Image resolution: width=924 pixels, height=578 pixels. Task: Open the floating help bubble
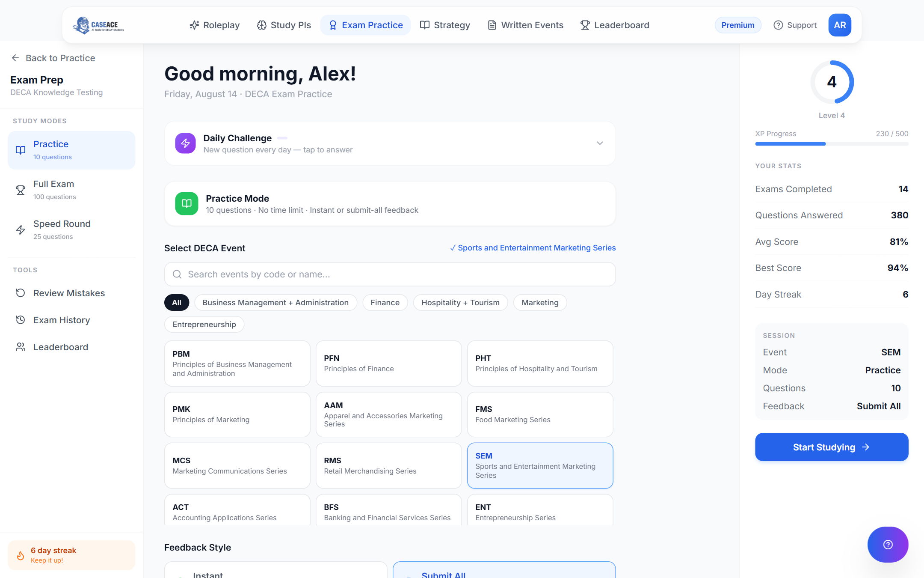pos(888,545)
